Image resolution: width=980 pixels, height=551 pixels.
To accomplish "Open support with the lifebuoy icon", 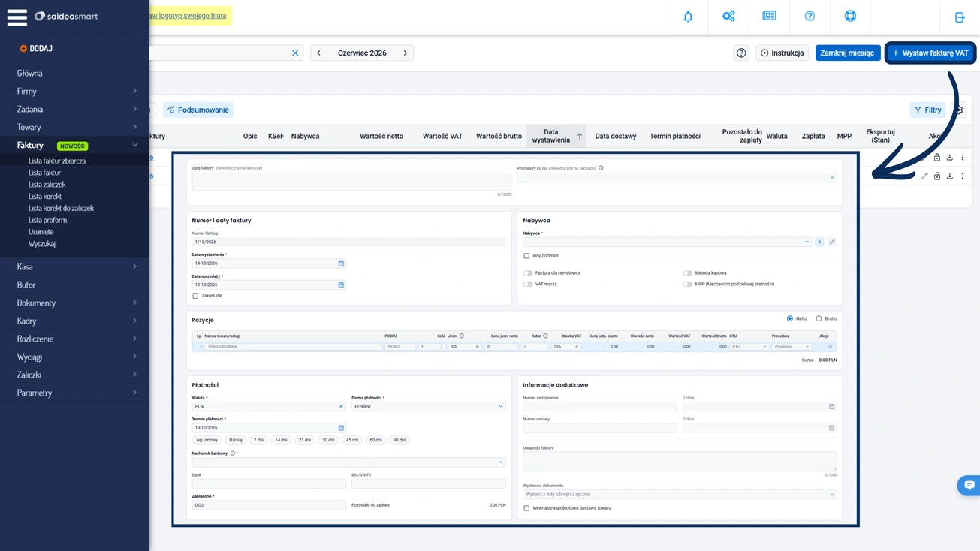I will (850, 16).
